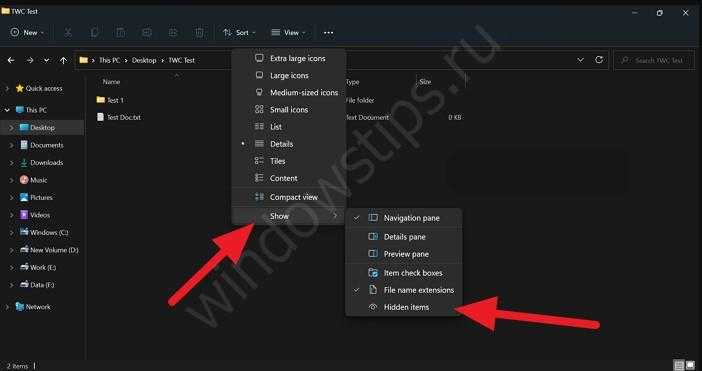Click the Rename icon in toolbar

pyautogui.click(x=147, y=33)
